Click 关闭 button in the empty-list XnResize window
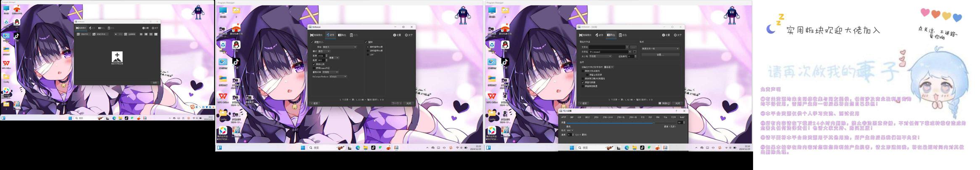 coord(155,82)
